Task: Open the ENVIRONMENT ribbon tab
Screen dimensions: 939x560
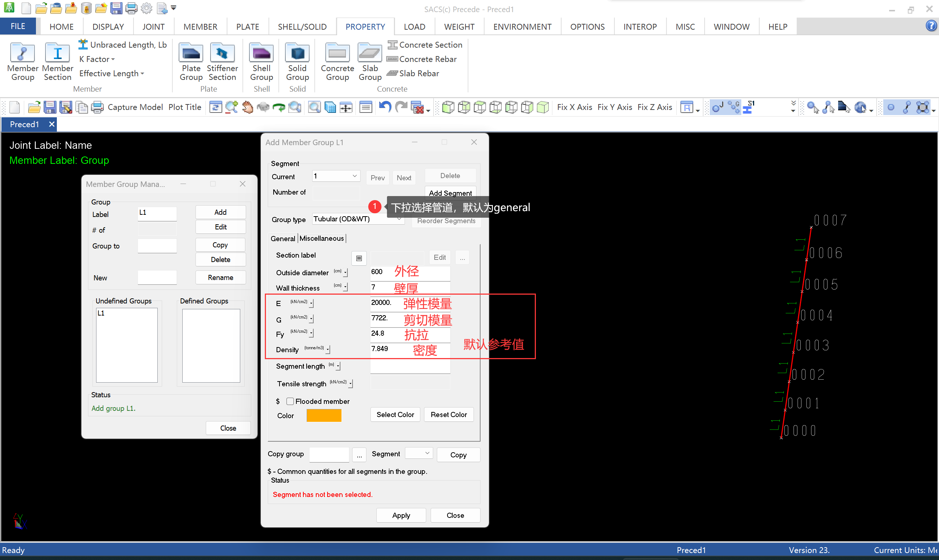Action: click(x=522, y=27)
